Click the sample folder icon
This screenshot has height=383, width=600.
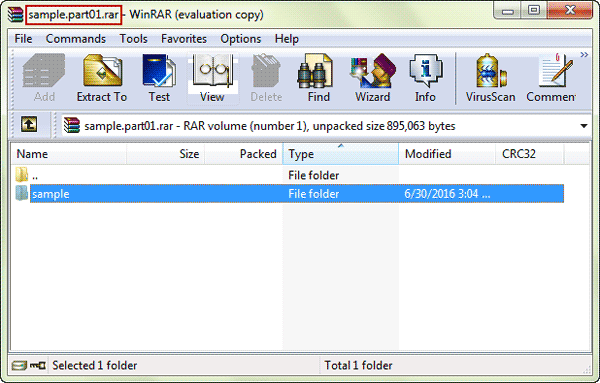point(21,193)
